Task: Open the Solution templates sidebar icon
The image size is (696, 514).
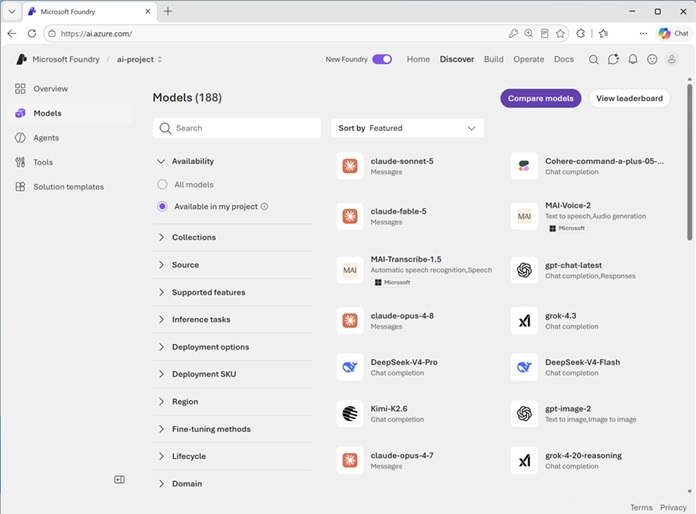Action: [20, 187]
